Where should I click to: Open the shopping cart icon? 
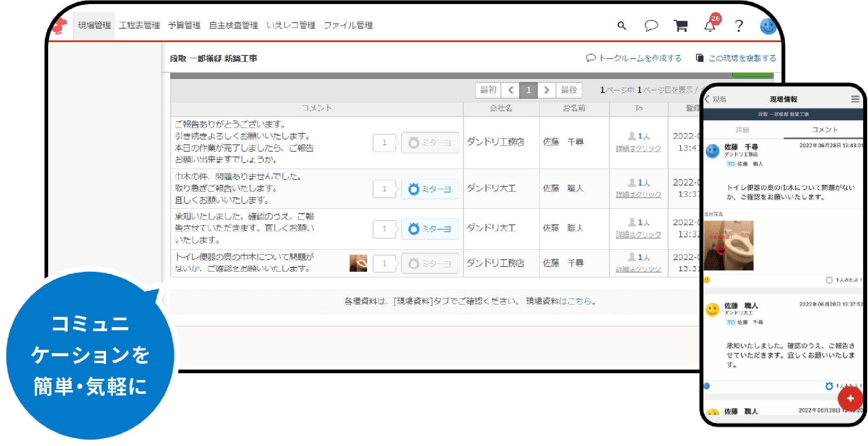point(681,26)
